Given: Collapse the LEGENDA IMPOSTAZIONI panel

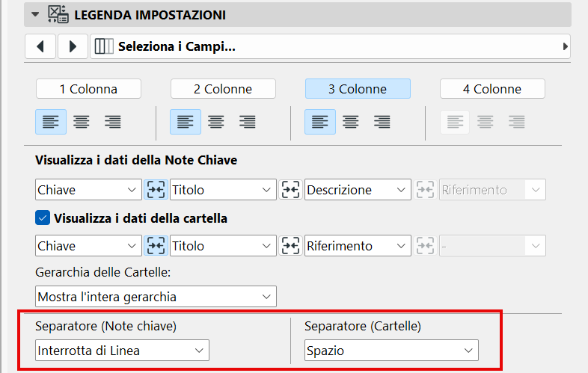Looking at the screenshot, I should point(34,14).
